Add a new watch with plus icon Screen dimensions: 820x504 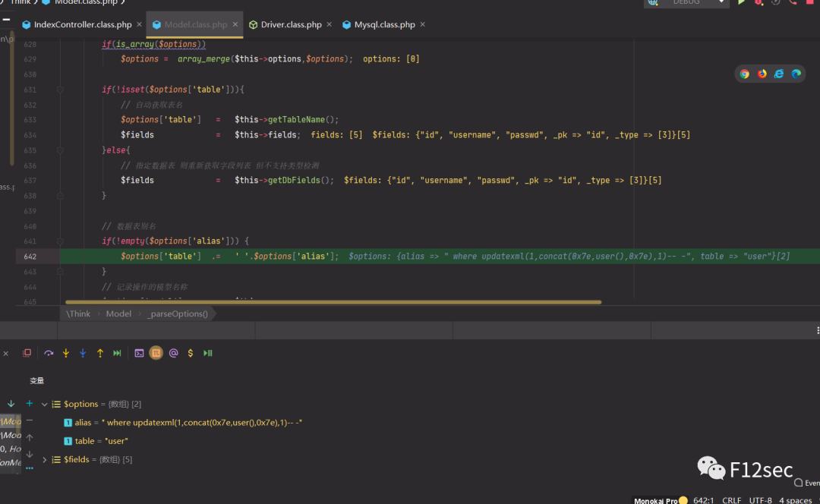pyautogui.click(x=30, y=404)
